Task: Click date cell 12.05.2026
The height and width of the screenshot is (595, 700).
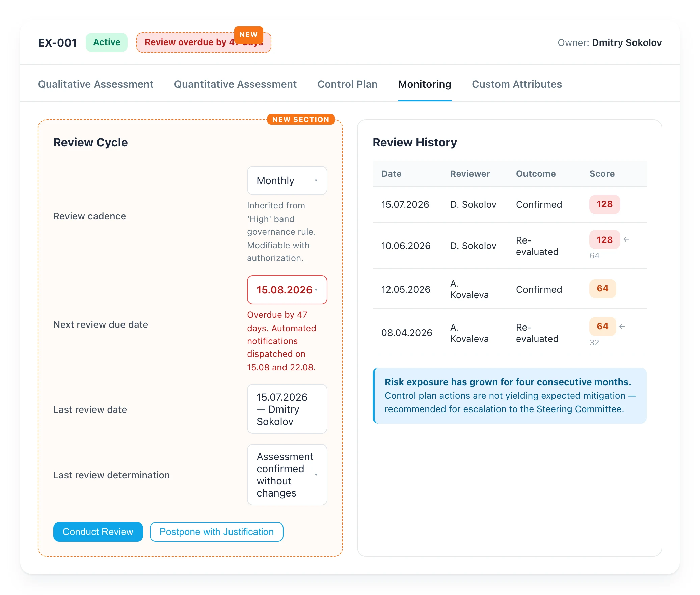Action: coord(406,289)
